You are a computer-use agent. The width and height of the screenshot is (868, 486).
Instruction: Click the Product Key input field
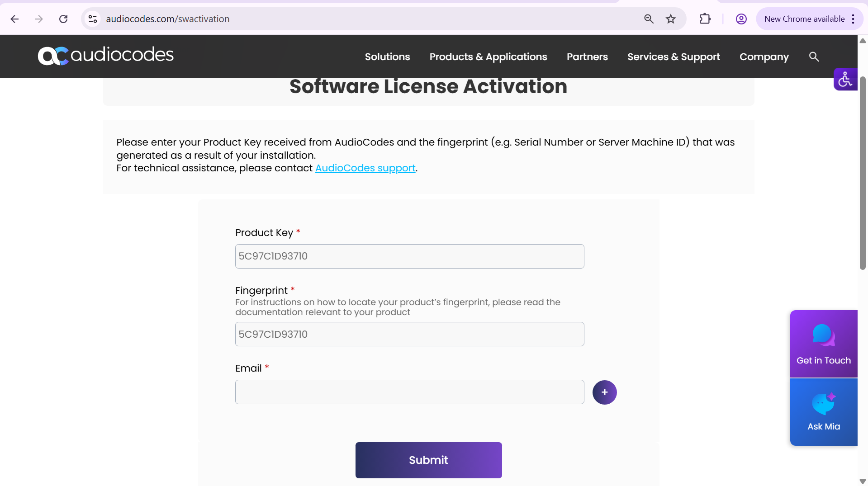(409, 256)
